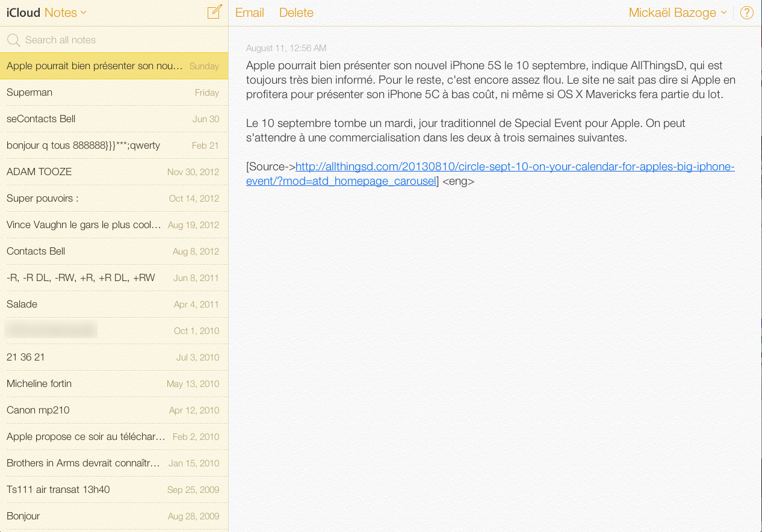Expand the Mickaël Bazoge account menu
This screenshot has width=762, height=532.
click(x=678, y=13)
